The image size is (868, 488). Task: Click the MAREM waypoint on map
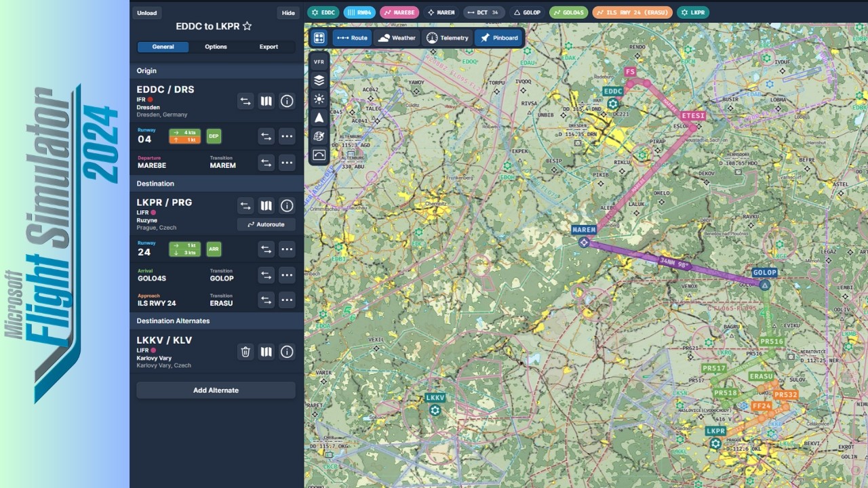point(584,242)
